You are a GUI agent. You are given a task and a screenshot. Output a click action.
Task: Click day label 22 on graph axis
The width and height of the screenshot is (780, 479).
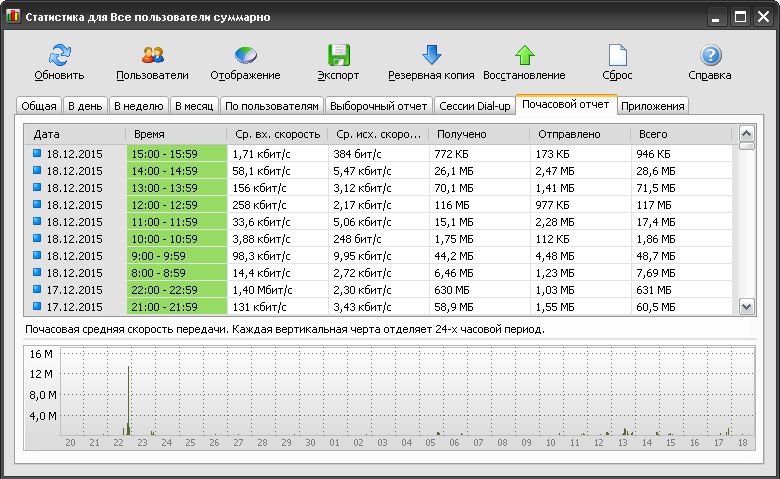[x=118, y=442]
